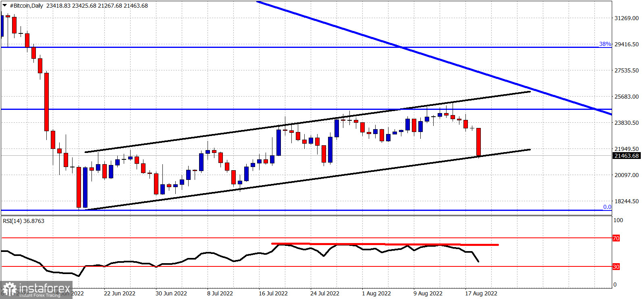Screen dimensions: 644x299
Task: Click the 0.0 Fibonacci level label
Action: pyautogui.click(x=607, y=207)
